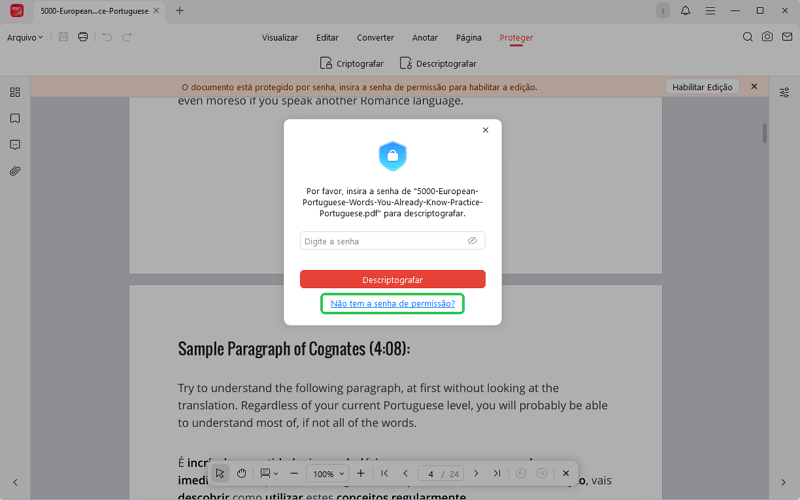Click the Redo arrow

pos(127,37)
